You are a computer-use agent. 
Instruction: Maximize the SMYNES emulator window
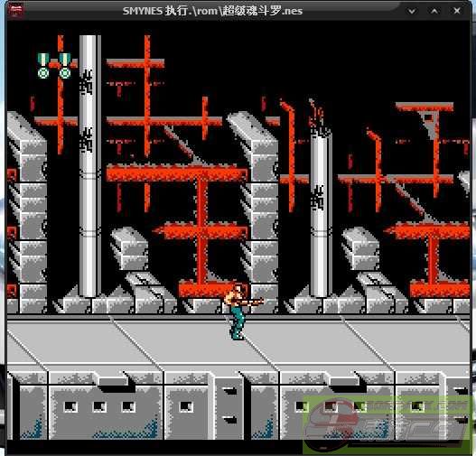(x=434, y=11)
